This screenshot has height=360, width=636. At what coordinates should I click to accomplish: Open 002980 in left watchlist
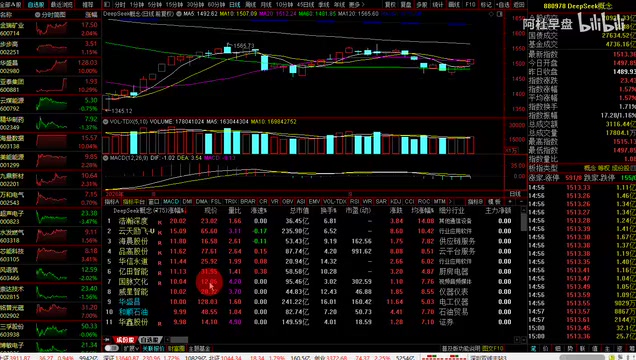pos(50,66)
